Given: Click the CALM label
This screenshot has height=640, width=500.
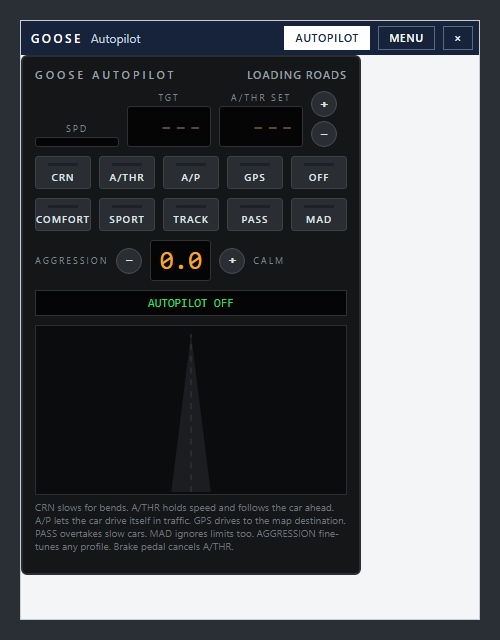Looking at the screenshot, I should 268,260.
